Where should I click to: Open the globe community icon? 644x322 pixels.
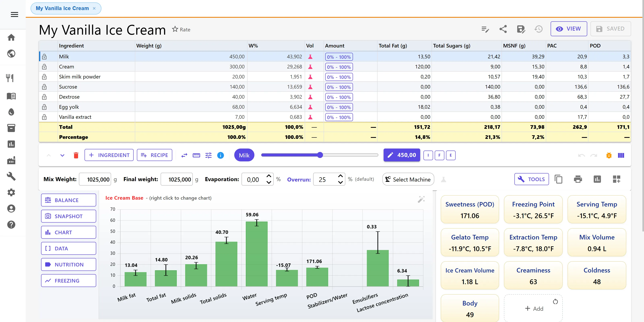point(11,54)
